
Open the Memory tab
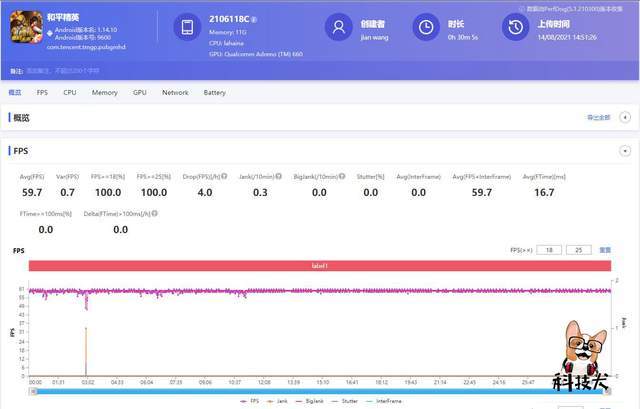click(104, 92)
